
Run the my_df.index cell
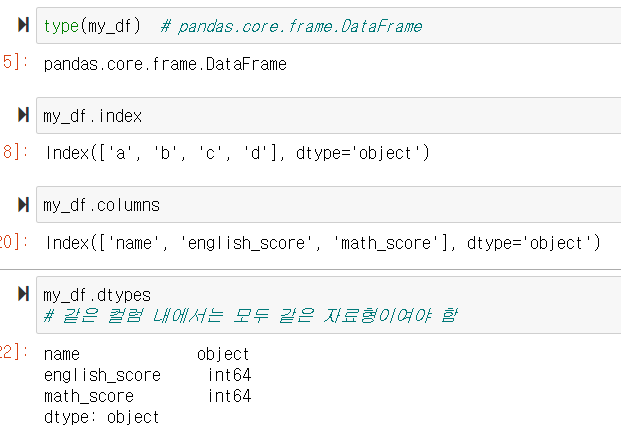pyautogui.click(x=24, y=115)
